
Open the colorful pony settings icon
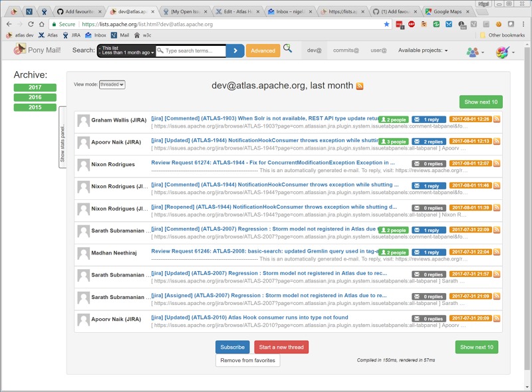pyautogui.click(x=502, y=51)
